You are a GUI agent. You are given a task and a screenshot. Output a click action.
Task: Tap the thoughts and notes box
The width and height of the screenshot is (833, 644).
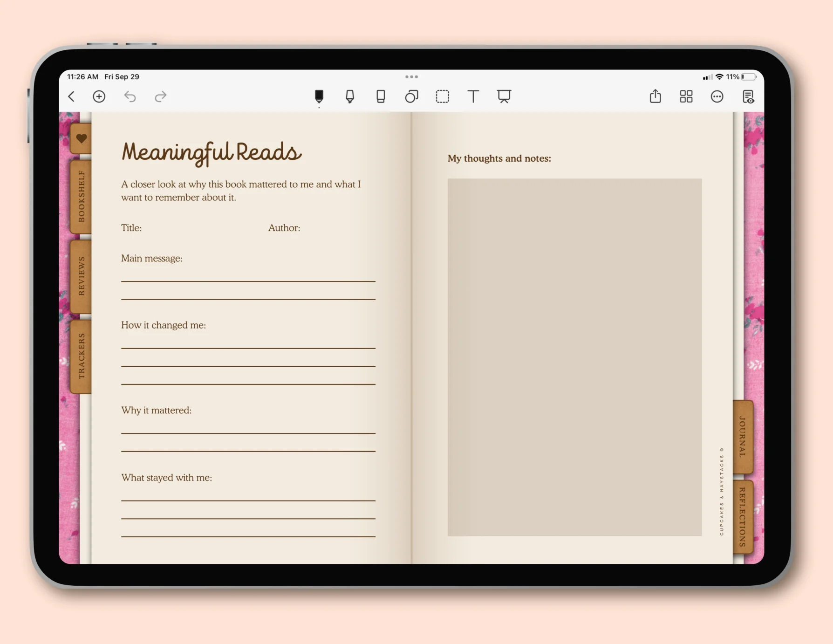click(574, 357)
